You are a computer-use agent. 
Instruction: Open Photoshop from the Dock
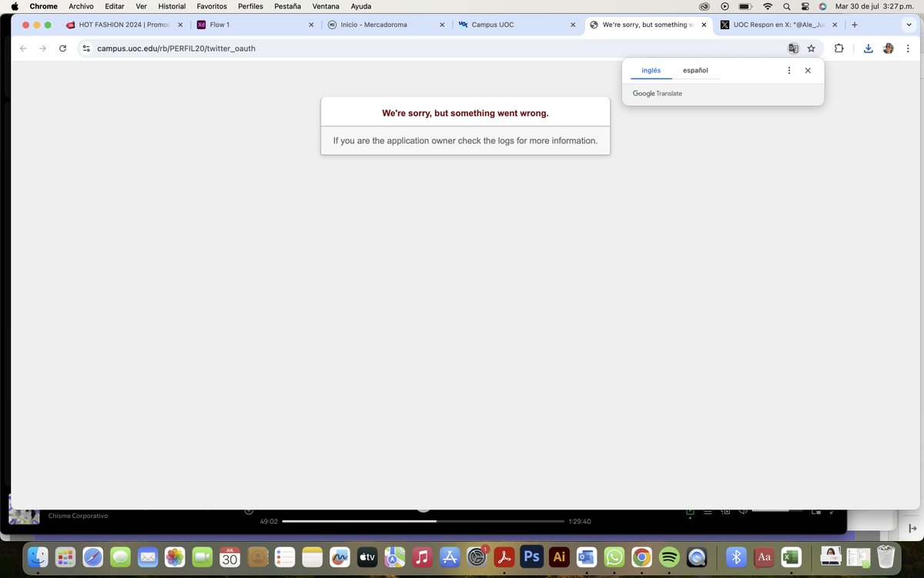pyautogui.click(x=531, y=556)
